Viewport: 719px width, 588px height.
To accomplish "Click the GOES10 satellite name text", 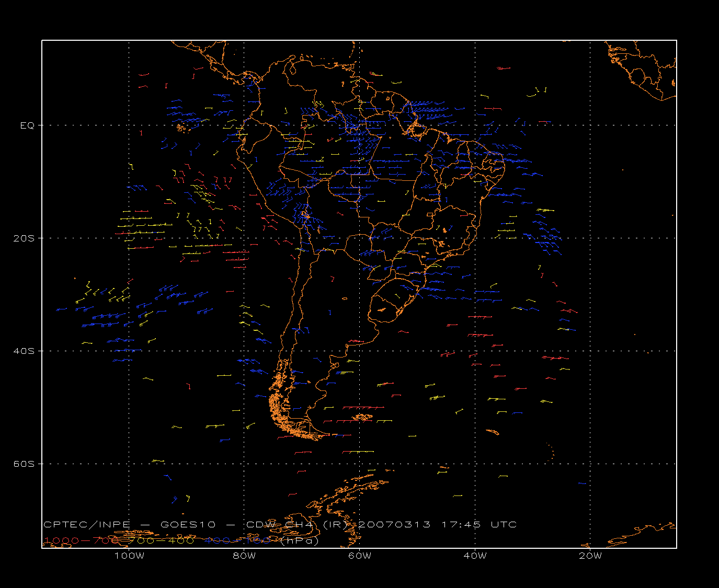I will coord(188,524).
